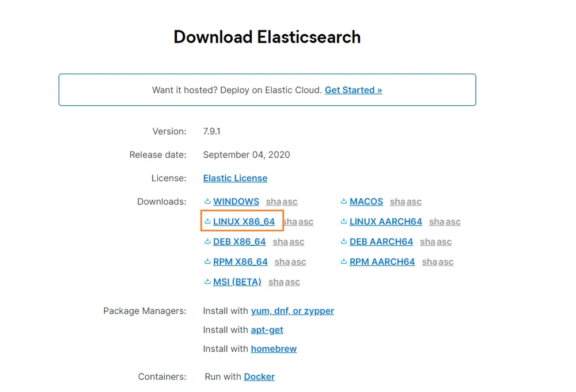The image size is (576, 392).
Task: Open the Docker container link
Action: pos(259,376)
